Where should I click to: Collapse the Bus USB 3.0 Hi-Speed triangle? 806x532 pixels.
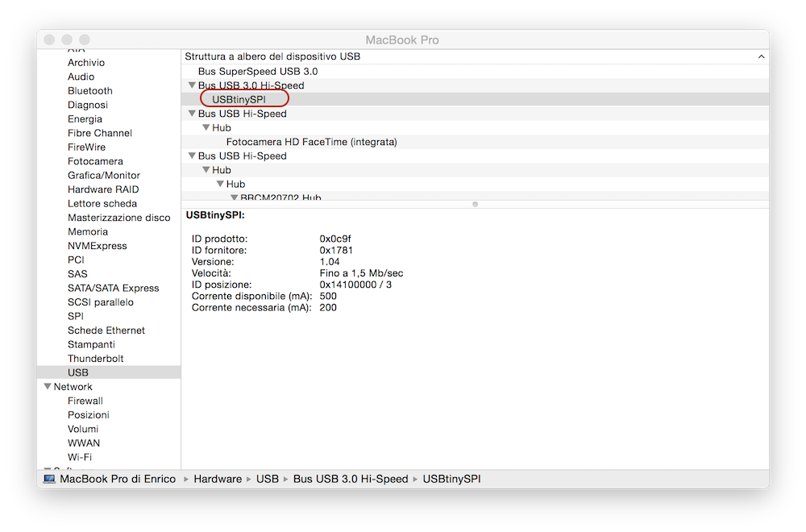192,85
